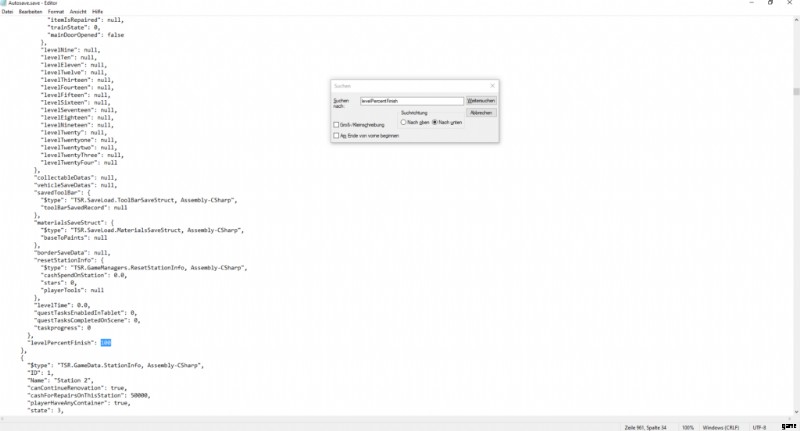Image resolution: width=800 pixels, height=431 pixels.
Task: Open the Format menu
Action: [56, 11]
